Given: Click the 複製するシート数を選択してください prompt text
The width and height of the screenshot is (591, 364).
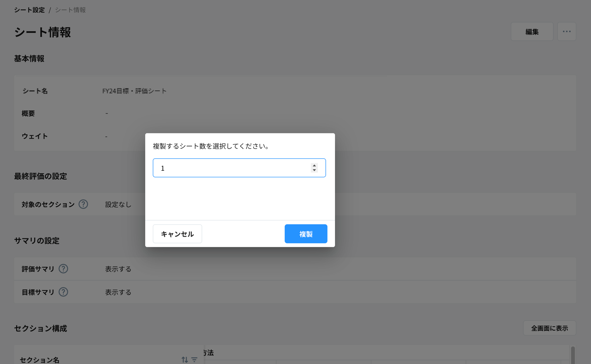Looking at the screenshot, I should click(x=211, y=146).
